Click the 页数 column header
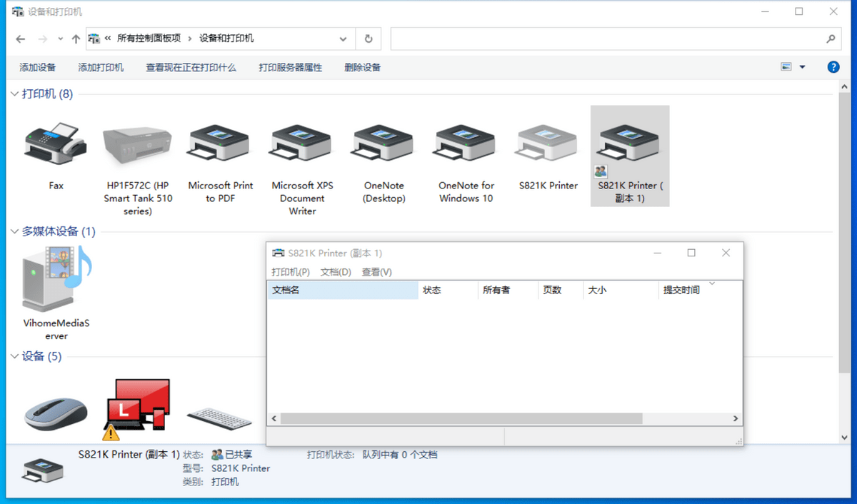 pyautogui.click(x=561, y=290)
